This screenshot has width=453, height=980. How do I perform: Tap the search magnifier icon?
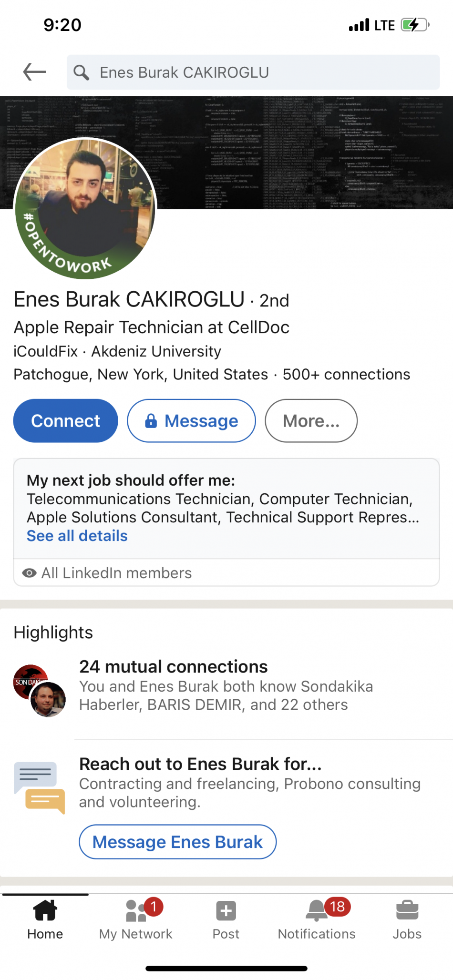click(81, 72)
